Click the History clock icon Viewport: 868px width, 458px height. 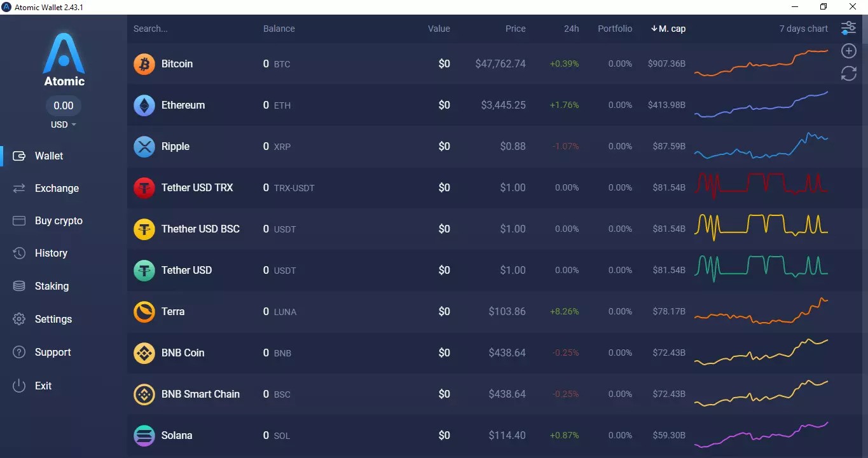click(19, 253)
